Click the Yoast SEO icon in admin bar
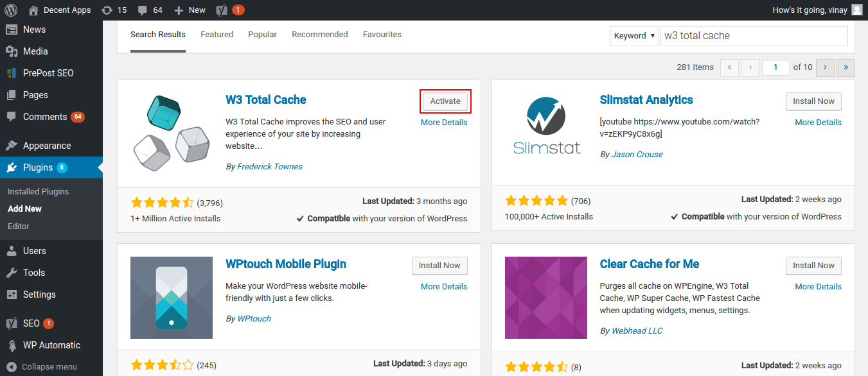868x376 pixels. pos(222,10)
